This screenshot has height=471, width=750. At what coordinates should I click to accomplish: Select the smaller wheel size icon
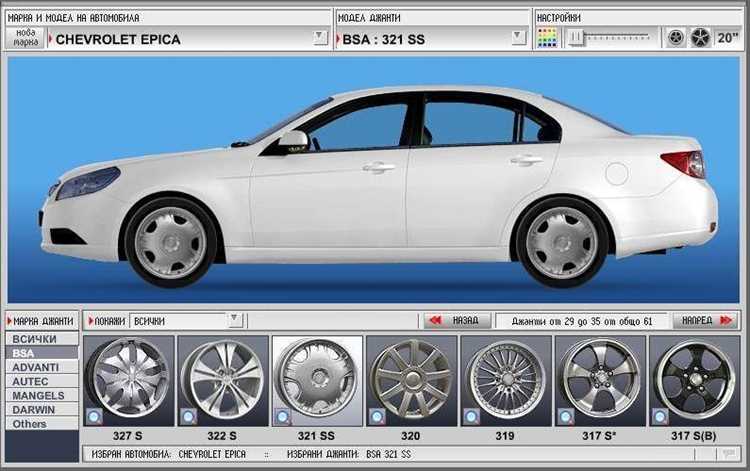675,38
